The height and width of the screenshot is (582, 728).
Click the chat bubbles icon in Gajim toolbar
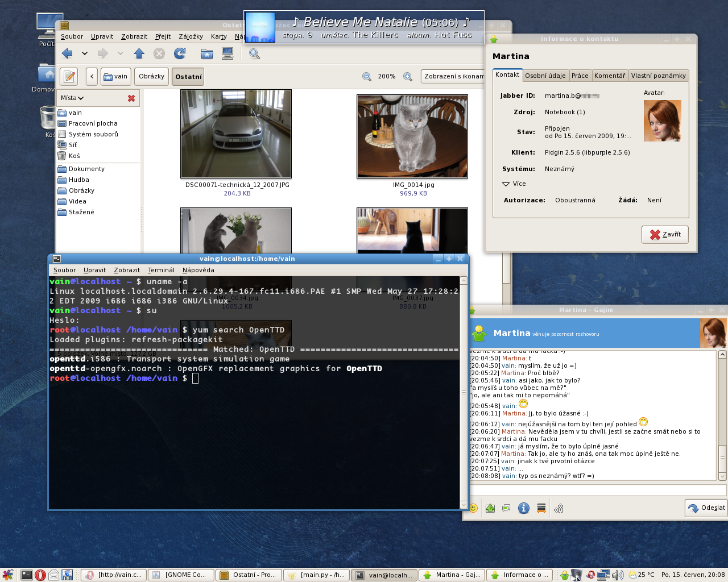click(506, 508)
